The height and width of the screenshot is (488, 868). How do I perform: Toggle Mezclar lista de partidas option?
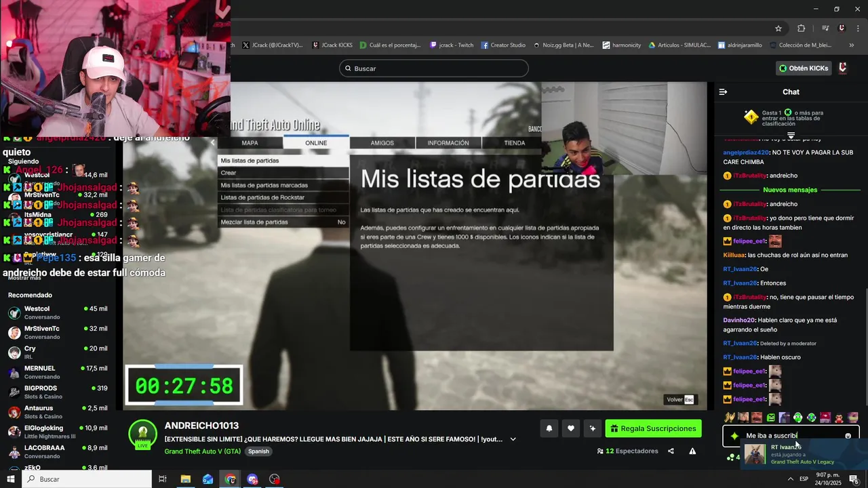point(283,222)
